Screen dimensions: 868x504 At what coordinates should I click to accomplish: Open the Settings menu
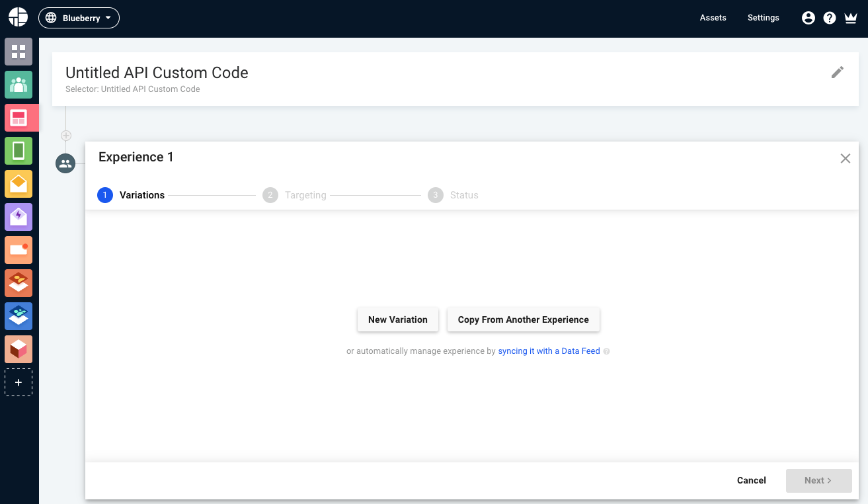tap(763, 18)
